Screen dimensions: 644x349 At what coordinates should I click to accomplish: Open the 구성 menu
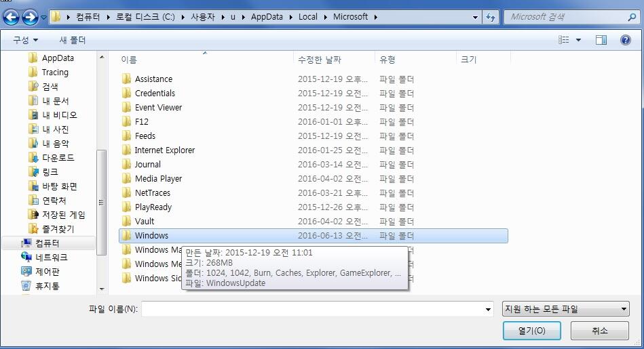tap(26, 40)
